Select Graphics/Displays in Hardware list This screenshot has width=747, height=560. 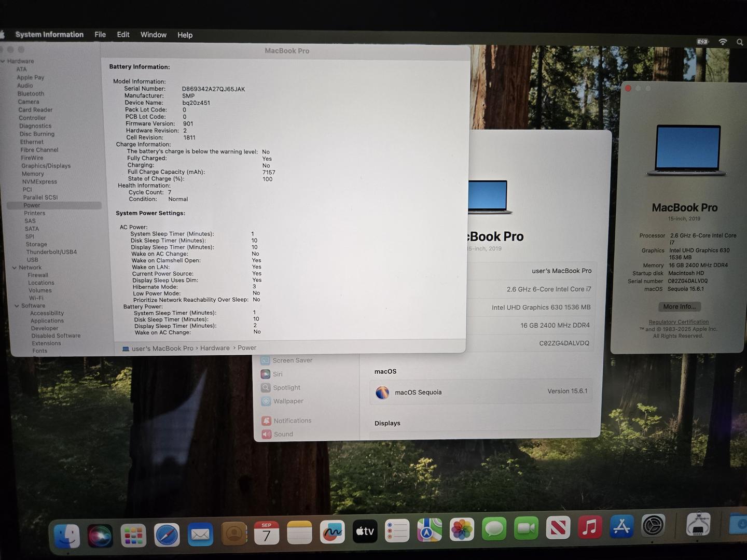[46, 166]
